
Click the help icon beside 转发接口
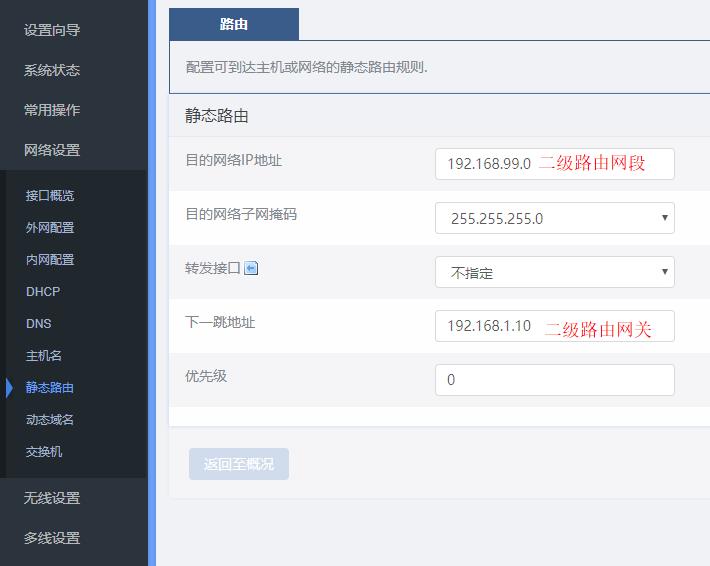(x=251, y=269)
